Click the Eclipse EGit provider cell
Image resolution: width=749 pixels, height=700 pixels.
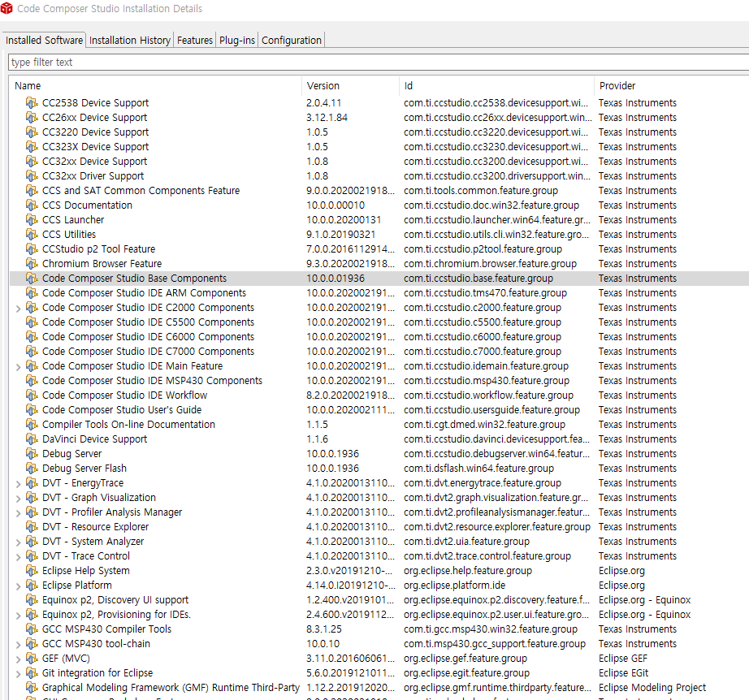coord(623,672)
